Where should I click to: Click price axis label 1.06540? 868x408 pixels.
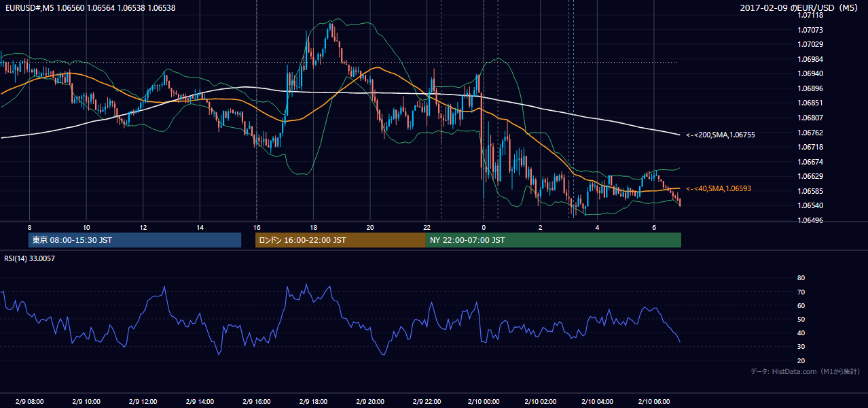pos(812,205)
